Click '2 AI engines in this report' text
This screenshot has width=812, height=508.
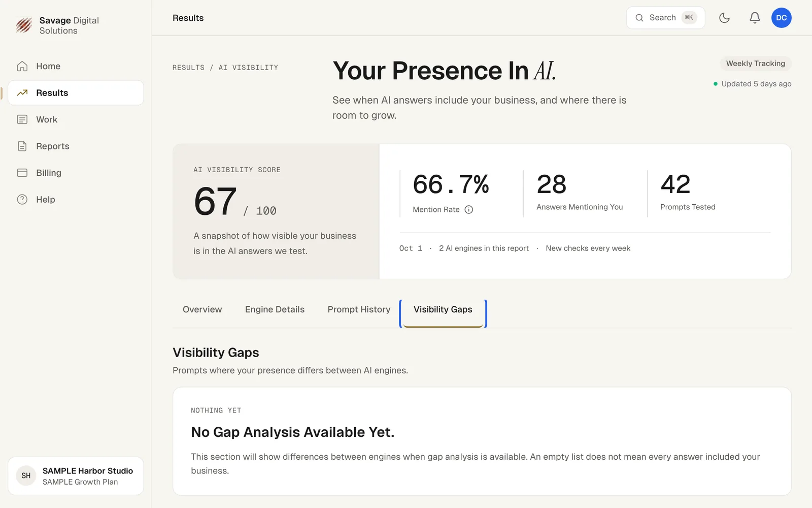(484, 248)
